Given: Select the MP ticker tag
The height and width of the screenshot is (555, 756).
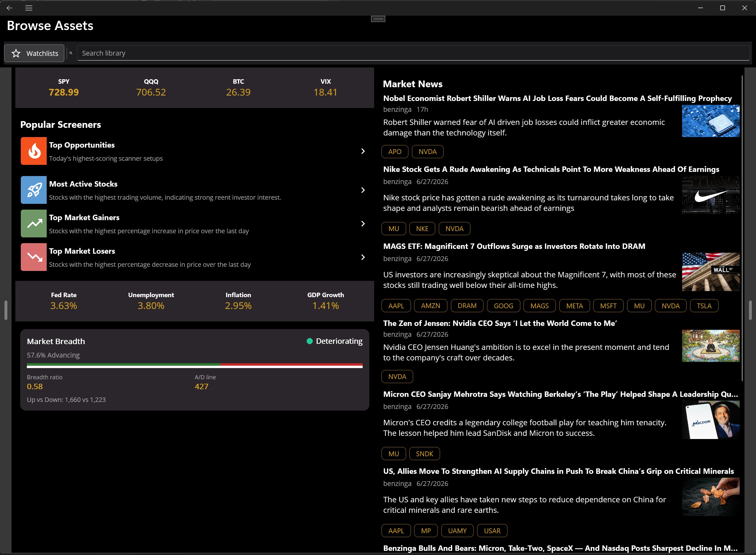Looking at the screenshot, I should click(x=426, y=531).
